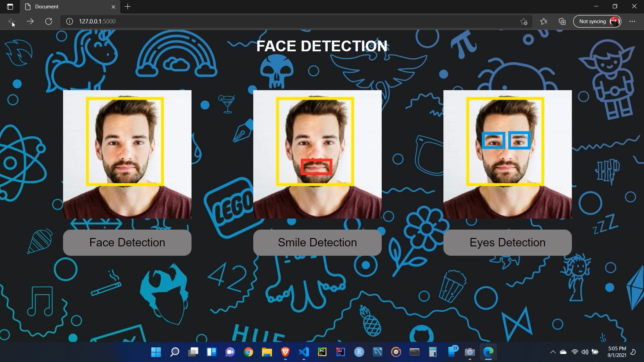The width and height of the screenshot is (644, 362).
Task: Add this page to favorites
Action: click(524, 21)
